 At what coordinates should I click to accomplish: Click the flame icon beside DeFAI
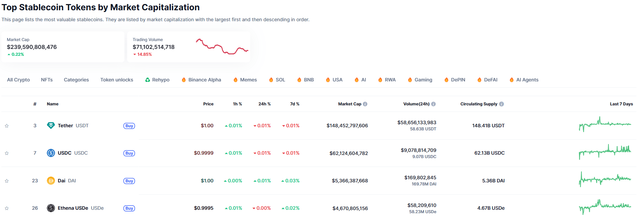point(480,80)
